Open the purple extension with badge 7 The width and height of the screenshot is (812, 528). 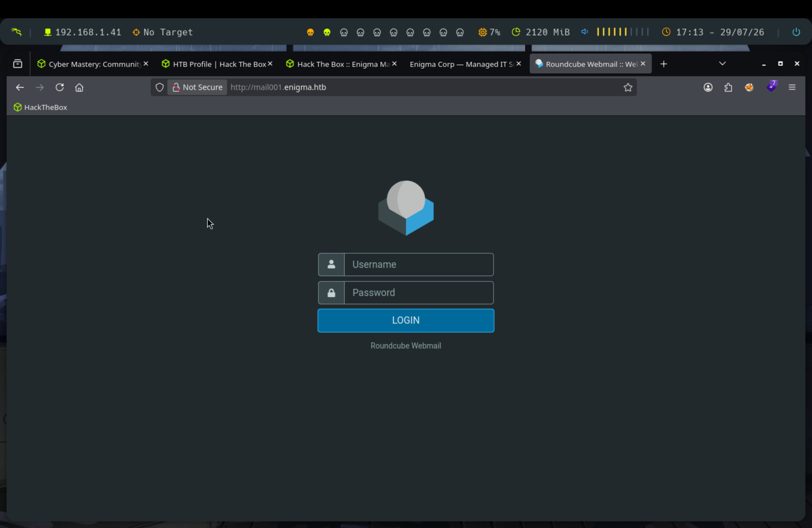pyautogui.click(x=771, y=86)
